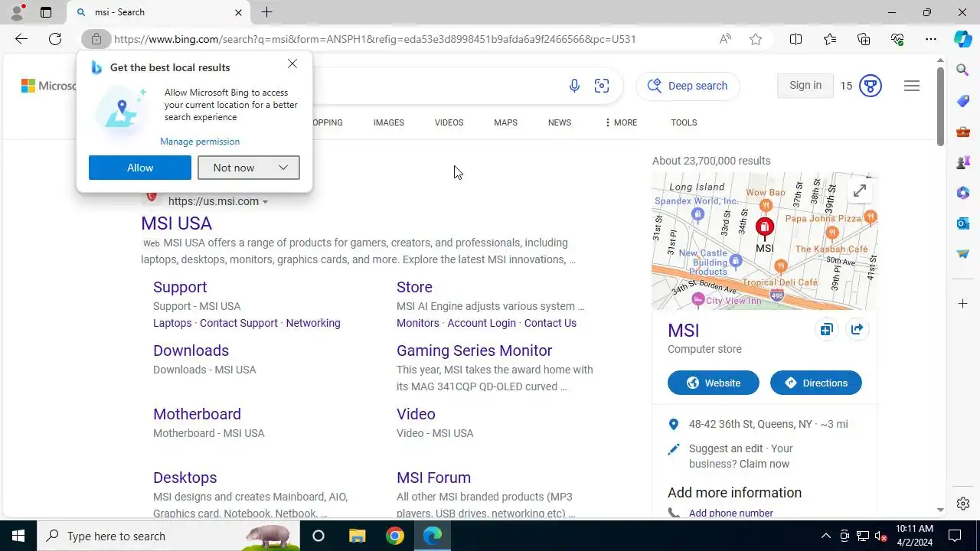Click the address bar URL
980x551 pixels.
[x=375, y=39]
